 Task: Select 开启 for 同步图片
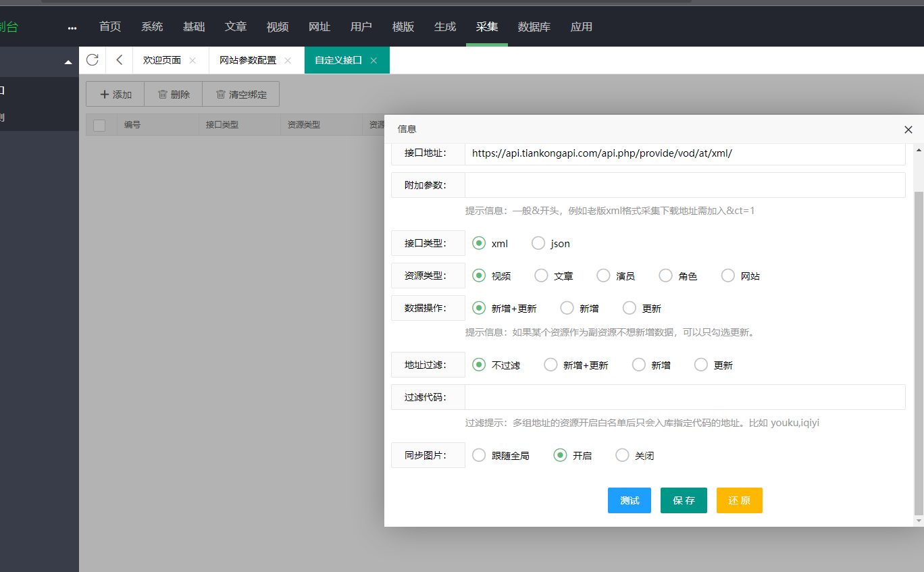pos(560,455)
